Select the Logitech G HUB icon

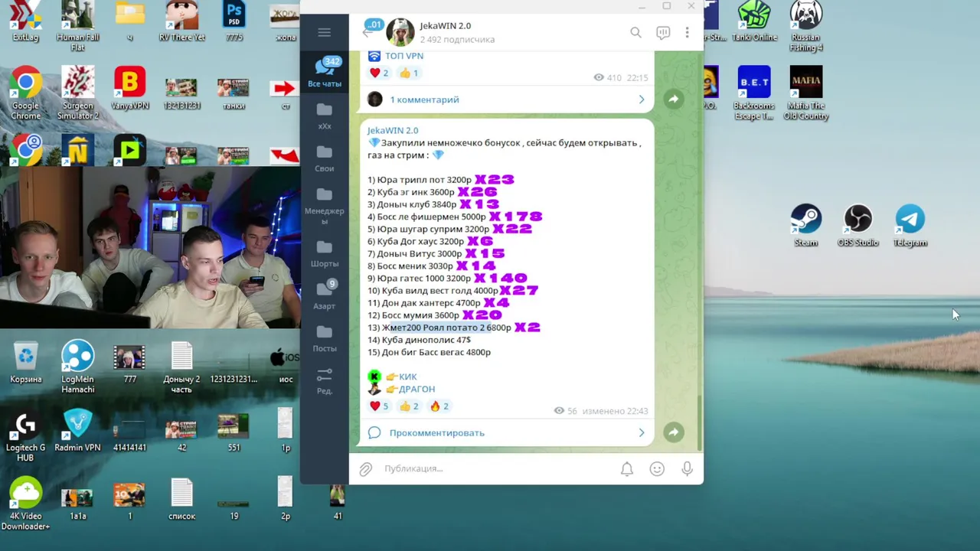click(25, 436)
